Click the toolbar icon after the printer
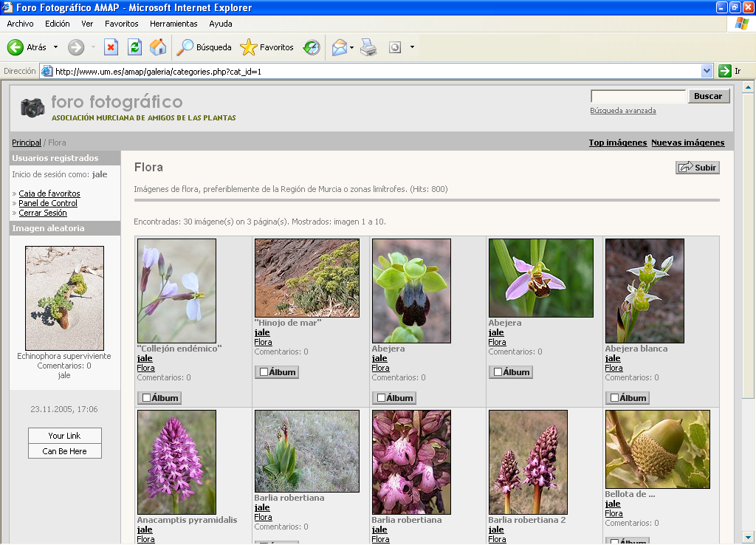Viewport: 756px width, 545px height. (395, 47)
